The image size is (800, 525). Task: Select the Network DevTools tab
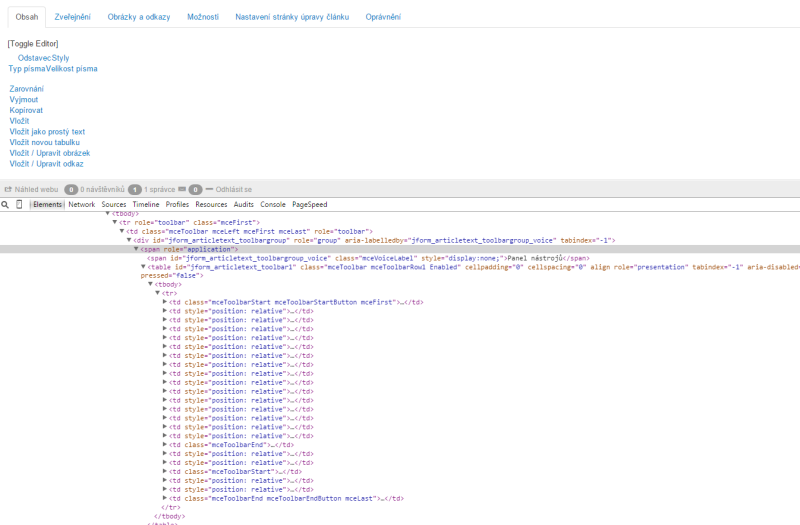(x=82, y=205)
